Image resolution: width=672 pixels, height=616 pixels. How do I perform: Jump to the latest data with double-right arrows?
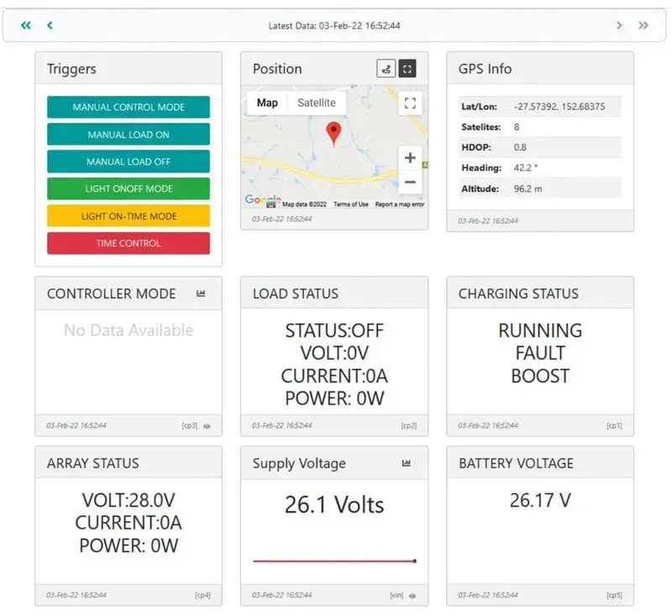pyautogui.click(x=643, y=25)
